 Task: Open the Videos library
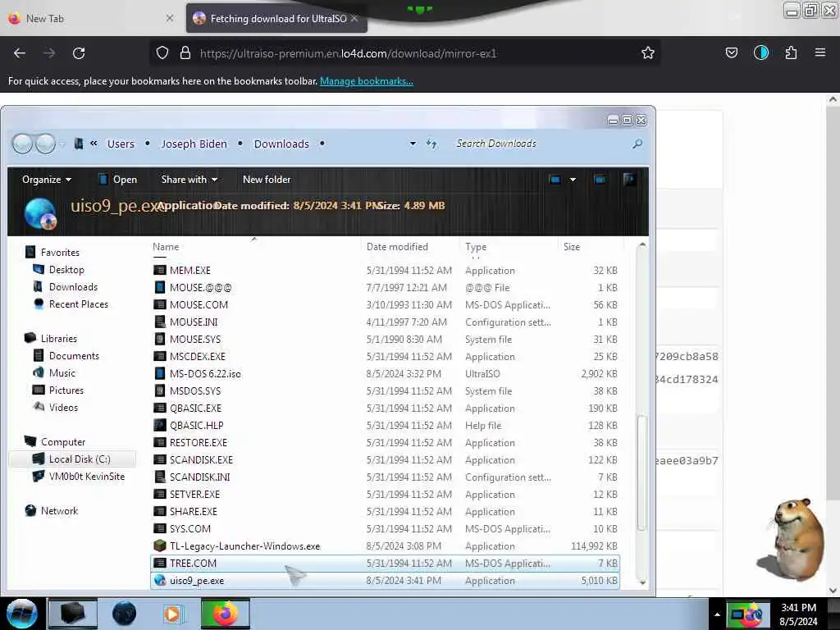(x=55, y=407)
